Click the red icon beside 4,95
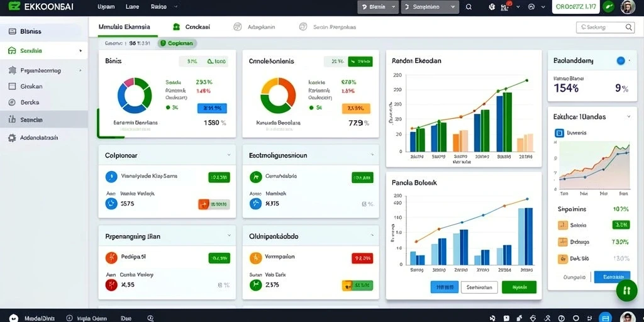This screenshot has width=644, height=322. click(x=111, y=285)
